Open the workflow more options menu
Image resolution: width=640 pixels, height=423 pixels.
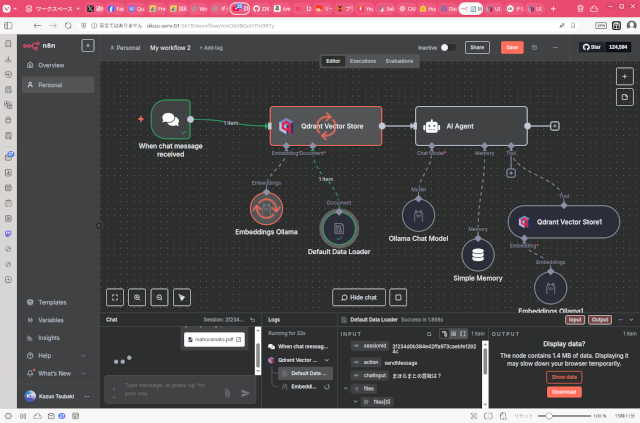(555, 47)
